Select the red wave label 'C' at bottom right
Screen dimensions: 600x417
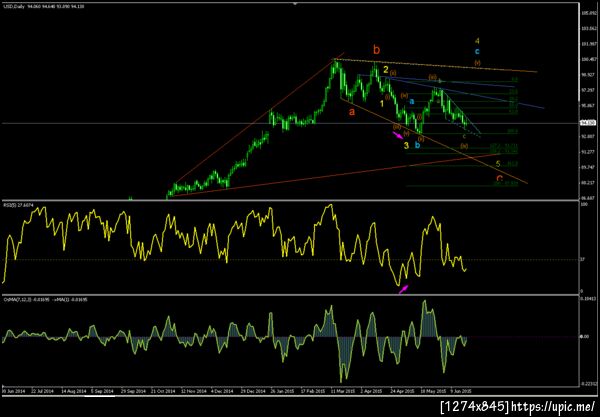[499, 178]
